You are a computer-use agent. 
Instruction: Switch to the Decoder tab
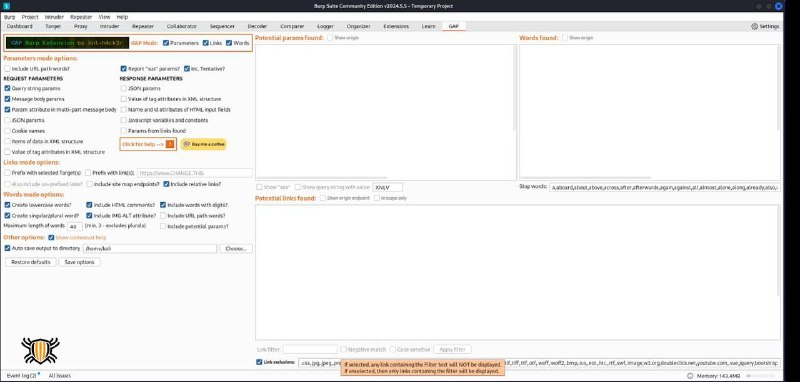pos(257,26)
